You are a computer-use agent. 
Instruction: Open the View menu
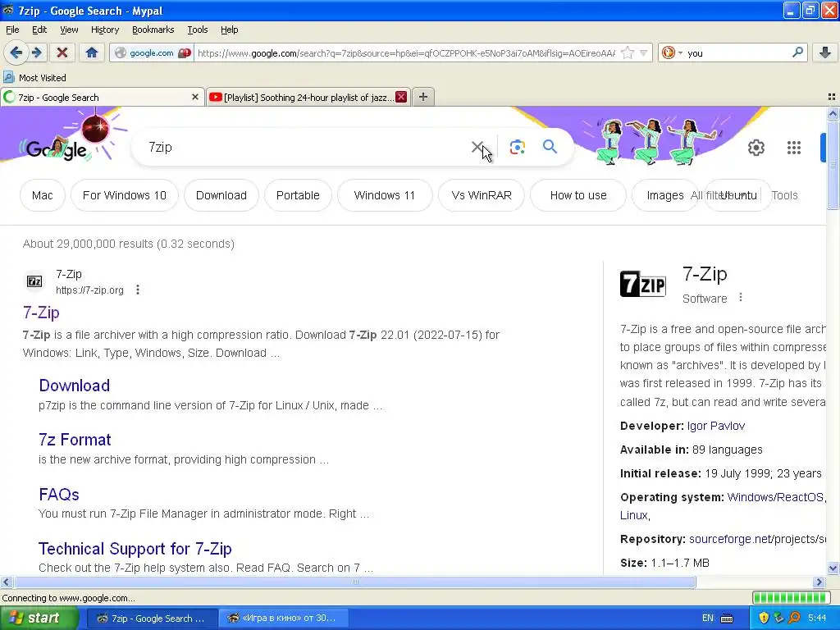click(x=69, y=30)
